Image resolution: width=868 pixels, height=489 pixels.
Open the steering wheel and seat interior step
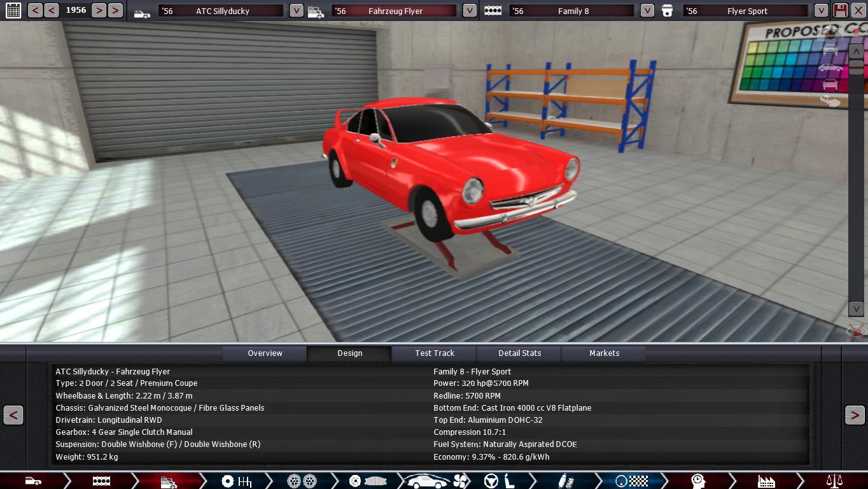(500, 481)
